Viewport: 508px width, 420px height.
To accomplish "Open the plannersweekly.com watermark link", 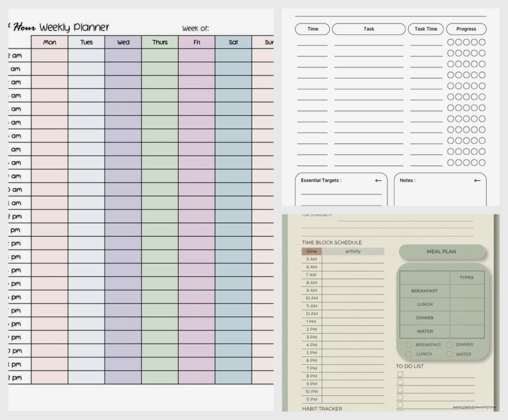I will pyautogui.click(x=474, y=407).
